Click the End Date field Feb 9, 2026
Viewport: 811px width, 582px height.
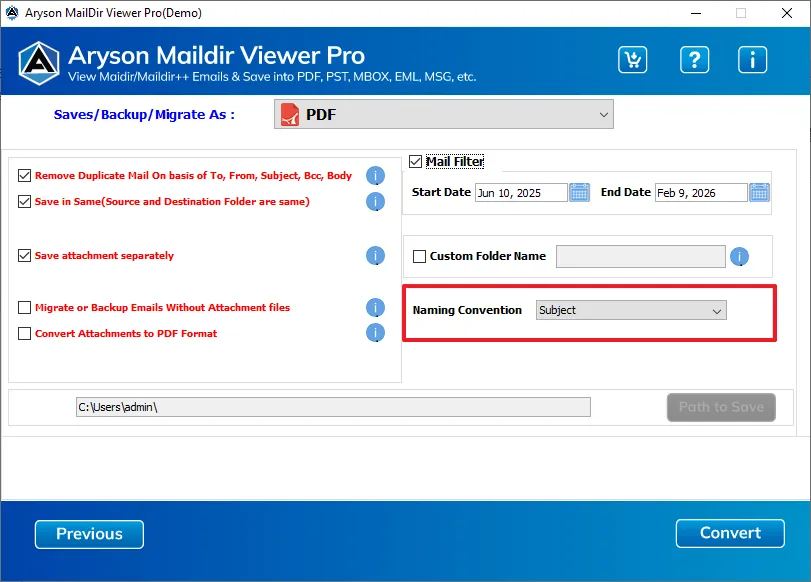coord(701,193)
